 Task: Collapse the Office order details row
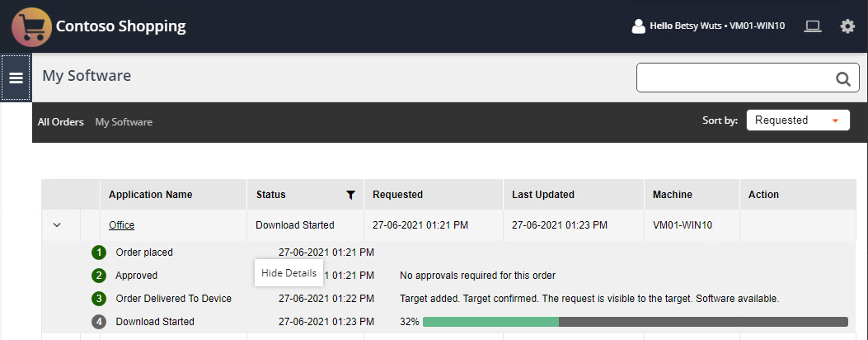tap(57, 224)
